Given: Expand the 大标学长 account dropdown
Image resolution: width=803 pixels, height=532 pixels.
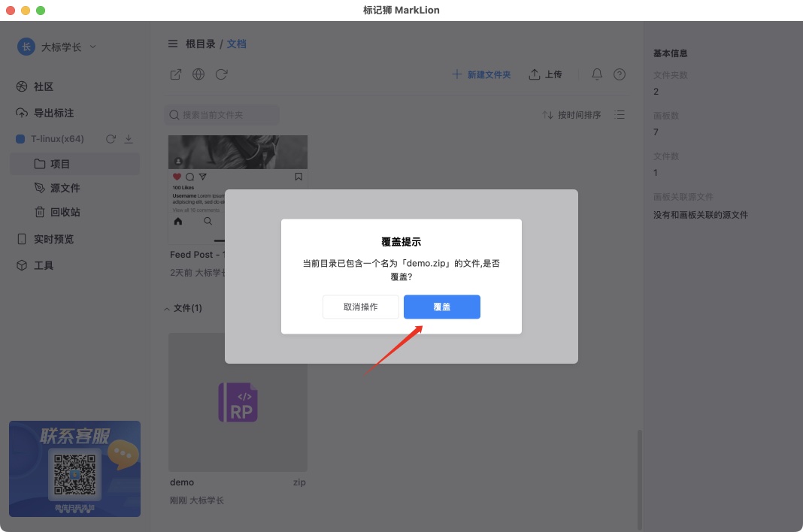Looking at the screenshot, I should coord(92,46).
